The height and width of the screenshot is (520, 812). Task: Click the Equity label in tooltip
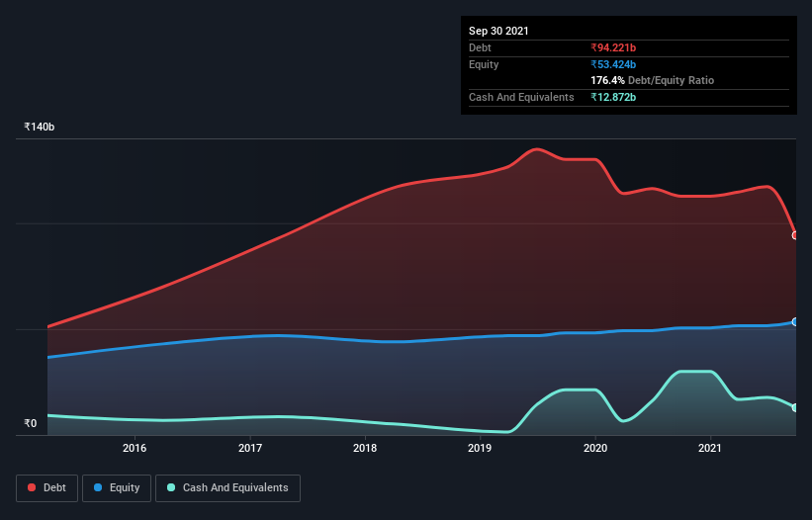click(484, 64)
